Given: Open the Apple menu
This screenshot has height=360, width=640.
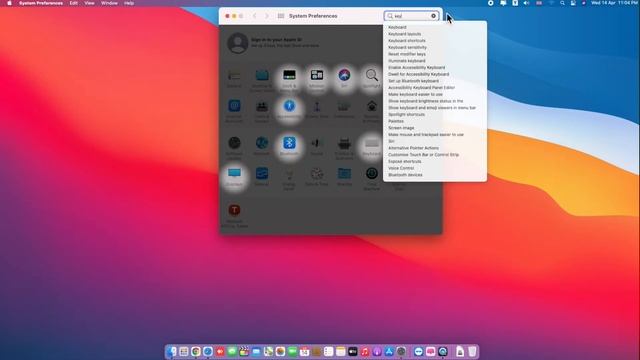Looking at the screenshot, I should click(x=9, y=3).
